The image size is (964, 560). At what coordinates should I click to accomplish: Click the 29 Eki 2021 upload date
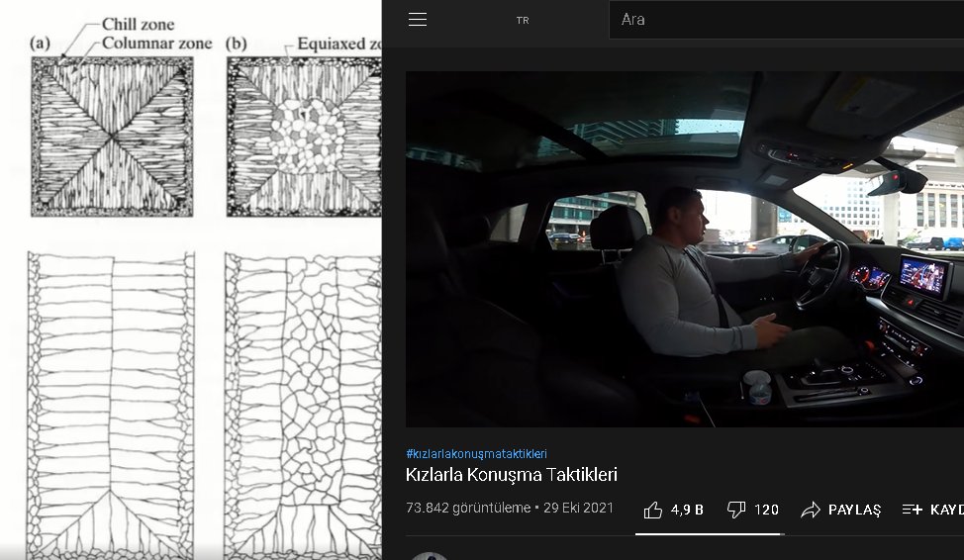coord(579,508)
